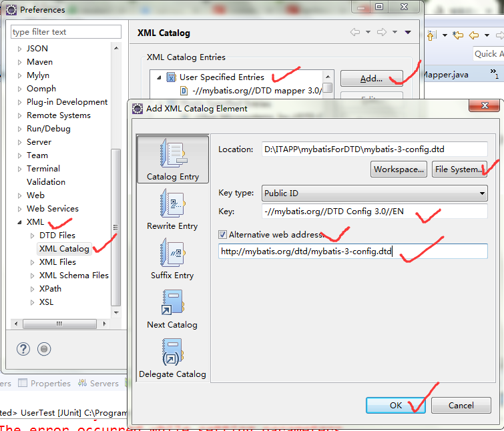This screenshot has height=431, width=504.
Task: Click the preferences tree horizontal scrollbar
Action: pos(59,324)
